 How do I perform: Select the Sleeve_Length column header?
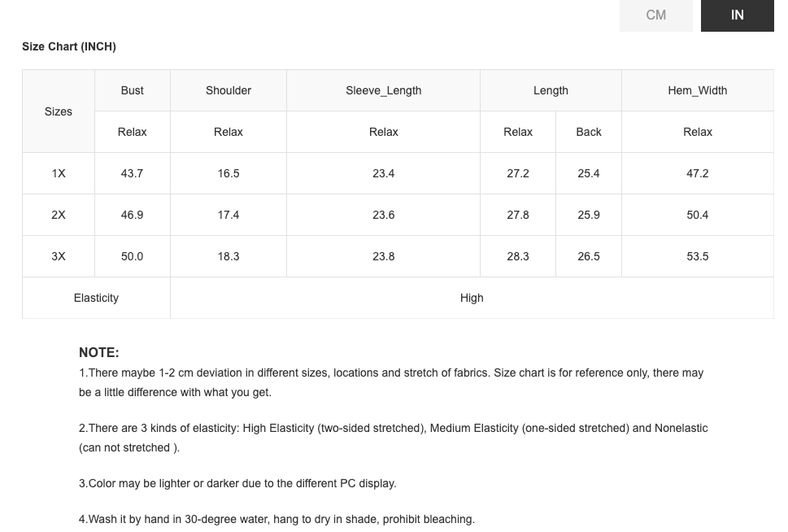pos(383,90)
